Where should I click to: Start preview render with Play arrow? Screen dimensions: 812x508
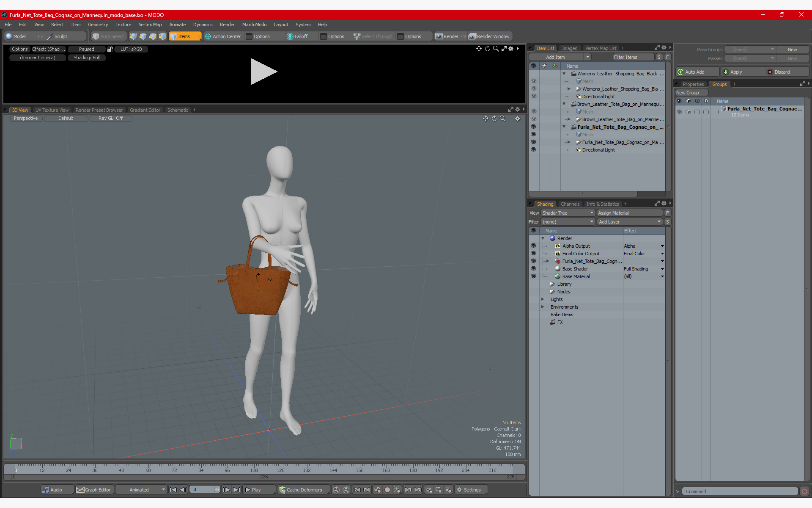[x=263, y=72]
